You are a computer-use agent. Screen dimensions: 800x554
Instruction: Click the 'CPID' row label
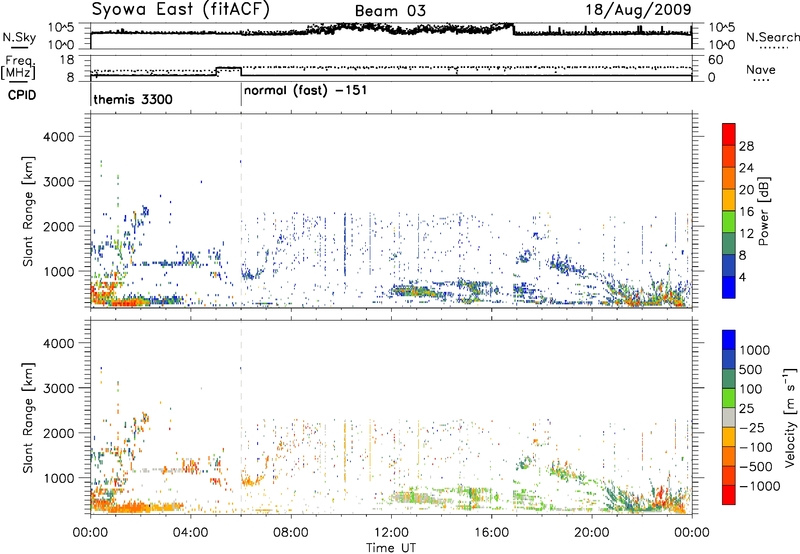tap(22, 95)
